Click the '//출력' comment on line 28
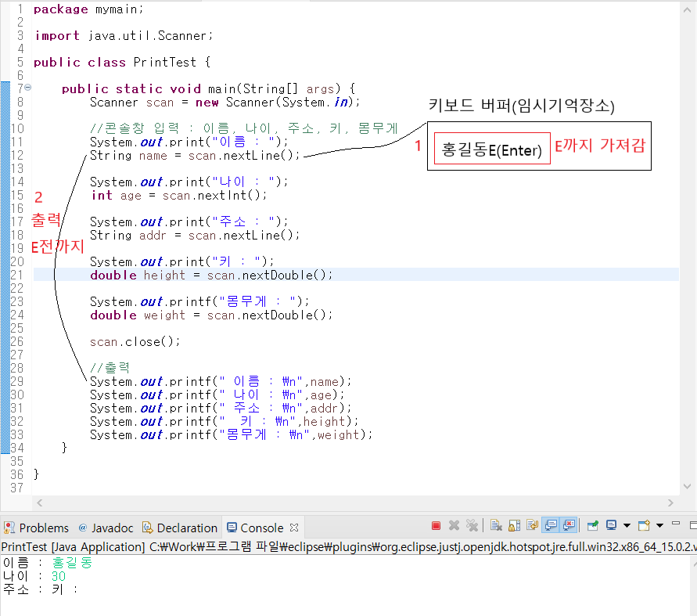Image resolution: width=697 pixels, height=616 pixels. [110, 368]
